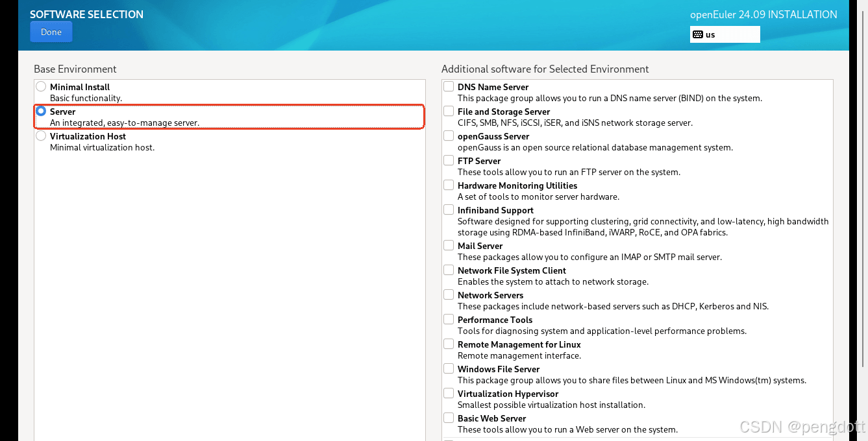Enable DNS Name Server checkbox
The width and height of the screenshot is (868, 441).
tap(449, 86)
